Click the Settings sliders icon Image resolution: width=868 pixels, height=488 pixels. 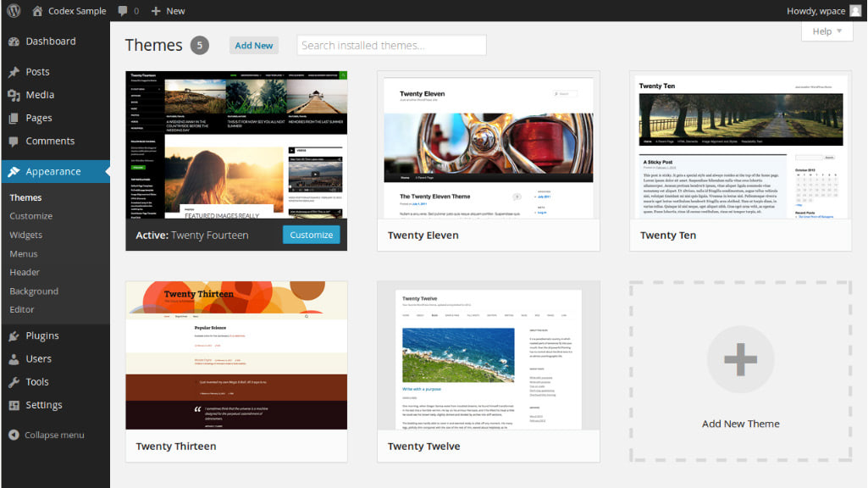pyautogui.click(x=14, y=405)
